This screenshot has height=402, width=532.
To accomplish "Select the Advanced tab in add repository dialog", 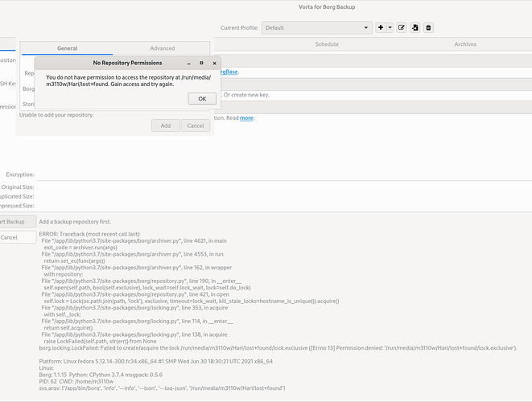I will click(163, 48).
